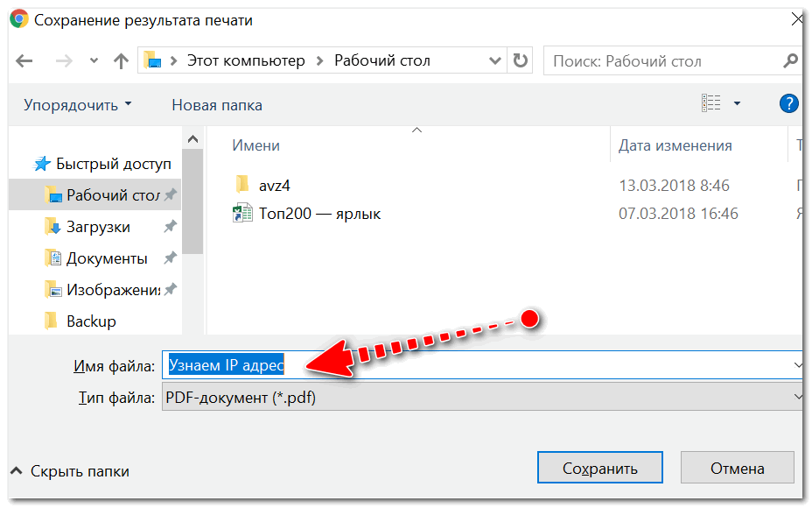Image resolution: width=812 pixels, height=508 pixels.
Task: Open Загрузки in the sidebar
Action: point(98,227)
